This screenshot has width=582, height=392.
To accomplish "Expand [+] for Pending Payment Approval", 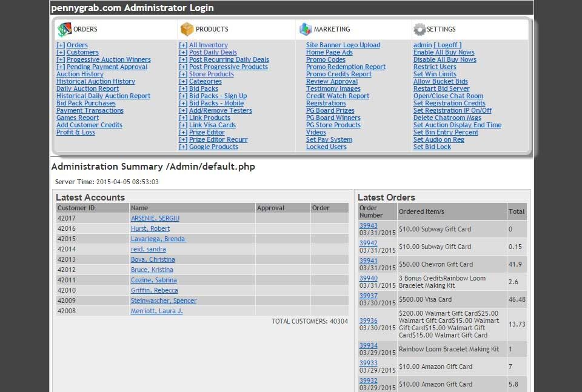I will point(61,67).
